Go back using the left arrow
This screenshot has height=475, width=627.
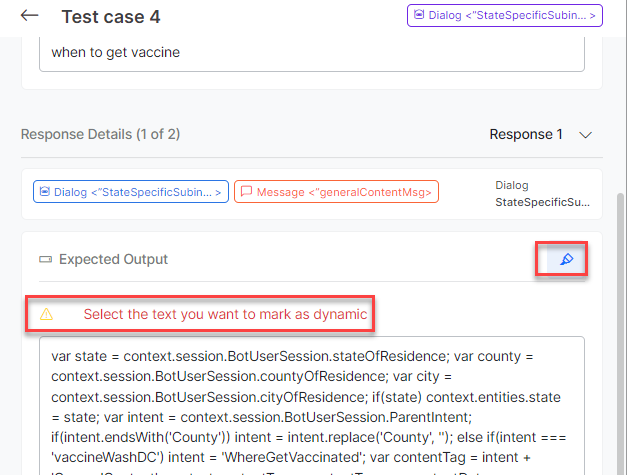(30, 16)
